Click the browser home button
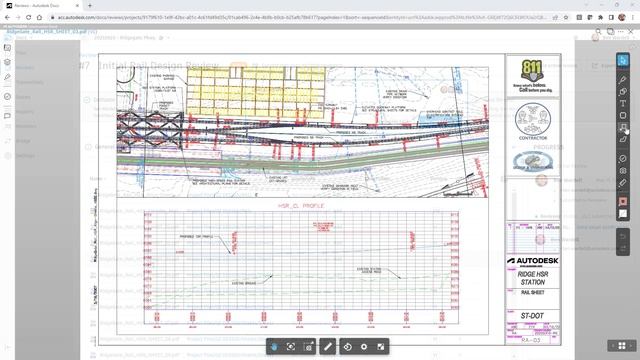The height and width of the screenshot is (360, 640). click(39, 18)
